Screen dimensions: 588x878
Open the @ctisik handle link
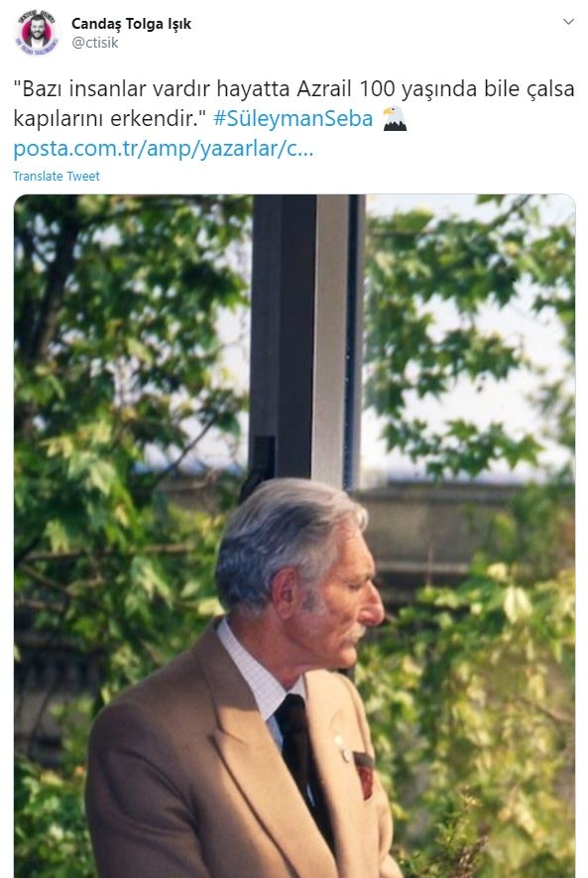pos(94,43)
